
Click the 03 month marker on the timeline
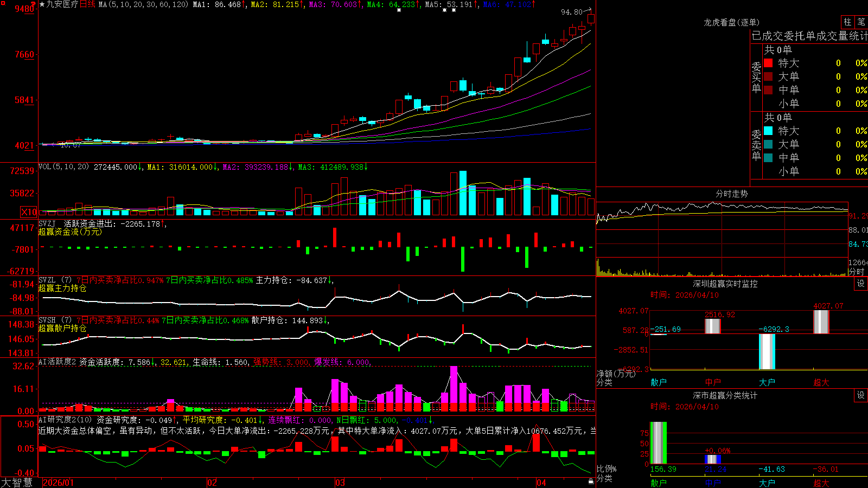click(x=340, y=483)
